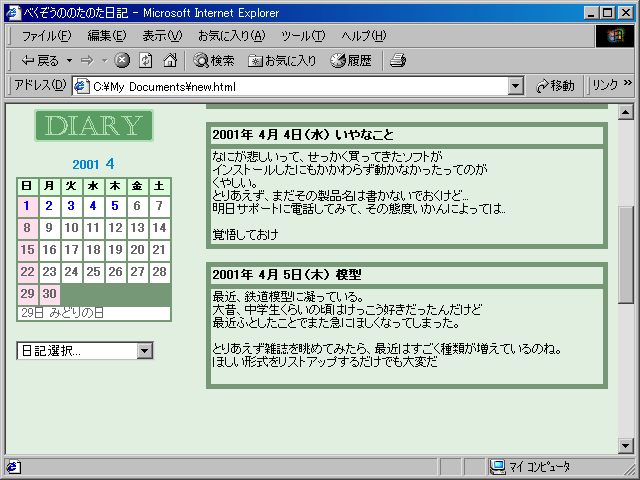Viewport: 640px width, 480px height.
Task: Select calendar date 4 link
Action: (93, 206)
